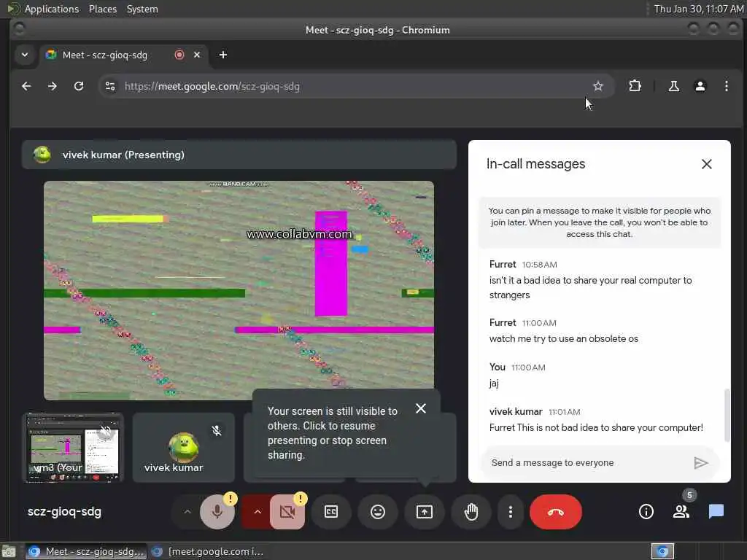This screenshot has height=560, width=747.
Task: Close the In-call messages panel
Action: tap(706, 164)
